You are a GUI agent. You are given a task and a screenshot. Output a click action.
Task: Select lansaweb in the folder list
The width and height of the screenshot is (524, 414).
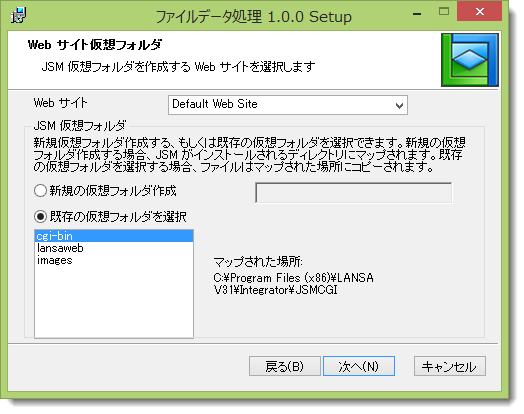(x=114, y=248)
